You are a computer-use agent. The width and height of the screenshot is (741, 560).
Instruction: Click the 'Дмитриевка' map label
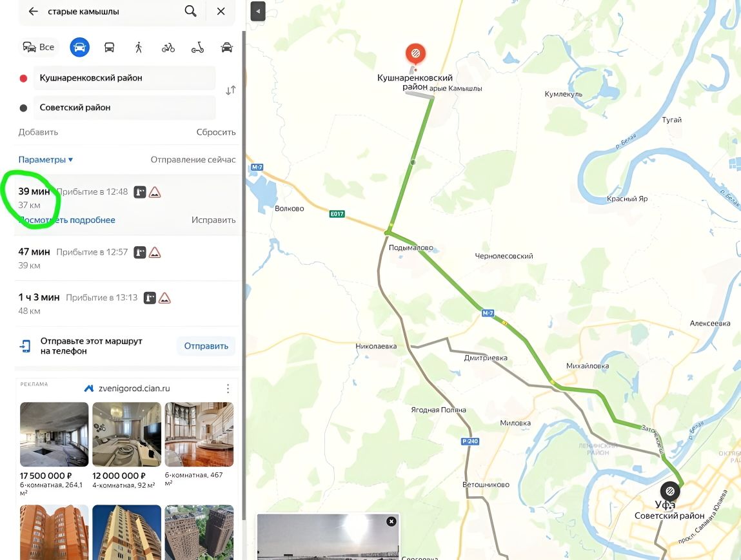[486, 358]
